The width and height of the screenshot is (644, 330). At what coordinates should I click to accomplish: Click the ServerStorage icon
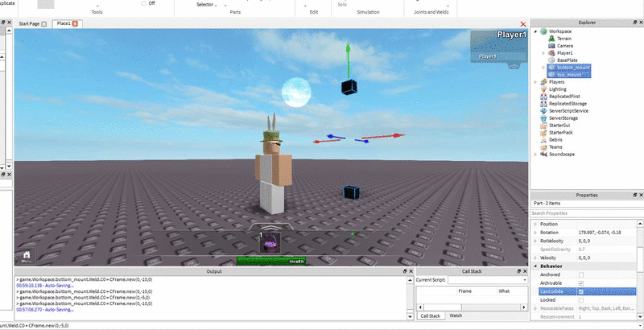click(x=544, y=118)
